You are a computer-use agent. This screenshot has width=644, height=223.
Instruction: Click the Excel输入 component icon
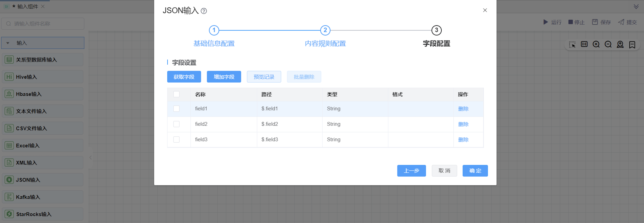click(9, 145)
